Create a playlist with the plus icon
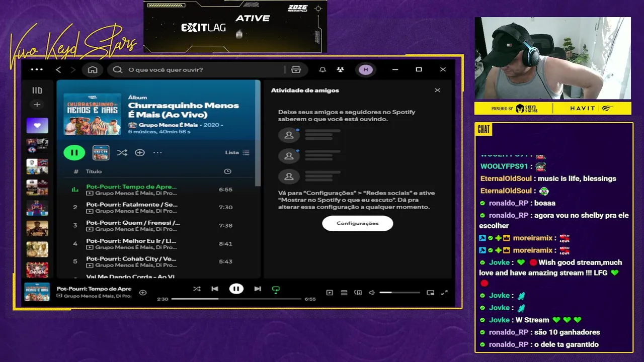Viewport: 644px width, 362px height. [37, 105]
